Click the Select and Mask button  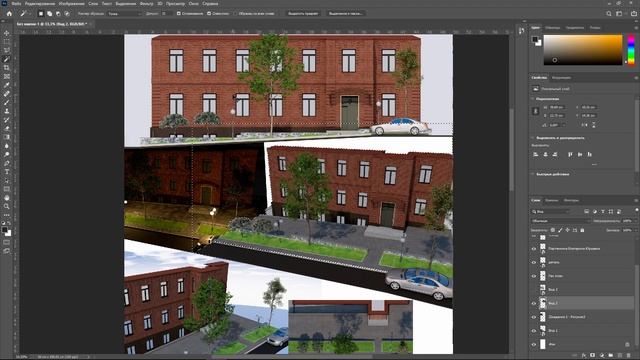pos(345,13)
